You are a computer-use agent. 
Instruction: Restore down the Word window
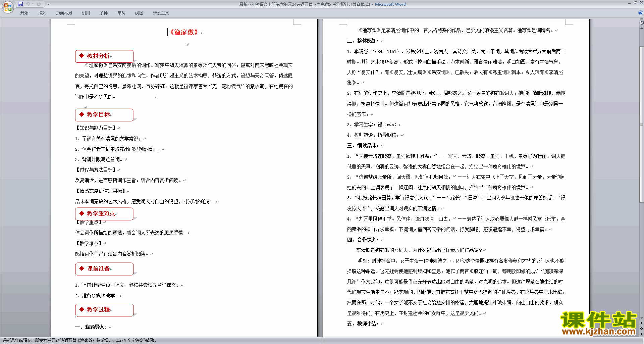point(635,3)
